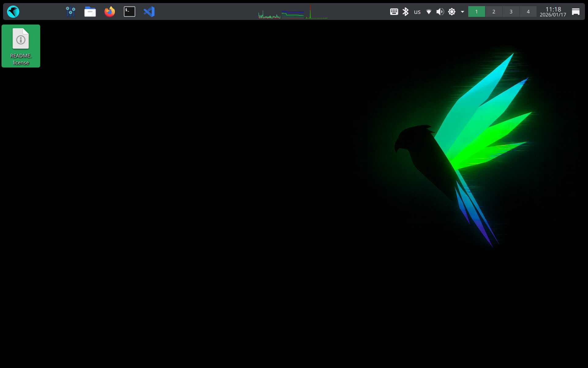Open the Bluetooth tray icon
Viewport: 588px width, 368px height.
click(x=405, y=12)
